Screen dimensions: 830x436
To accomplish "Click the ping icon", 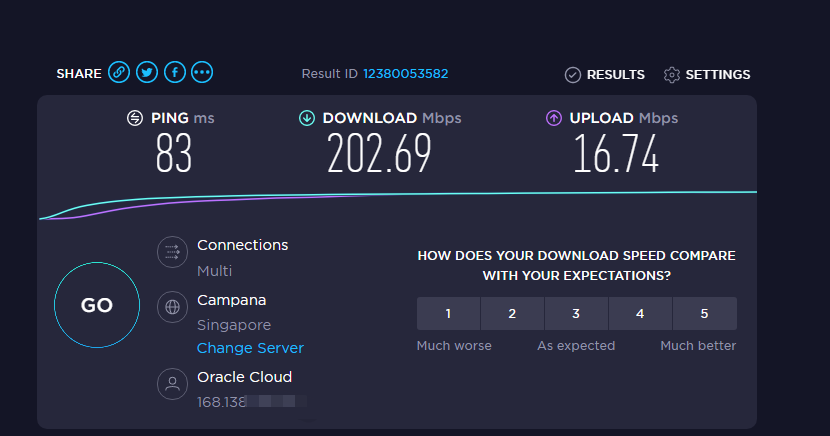I will [x=135, y=118].
